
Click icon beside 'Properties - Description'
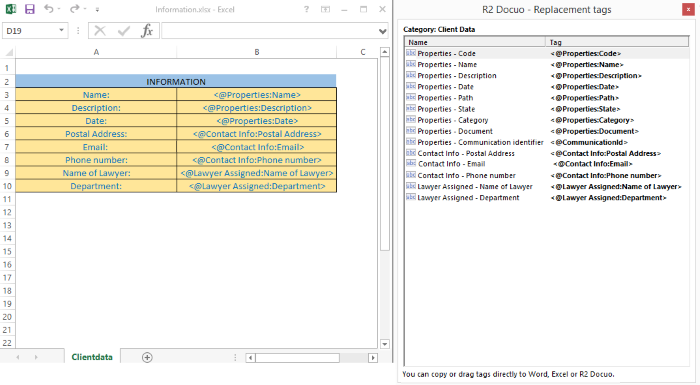(x=411, y=75)
